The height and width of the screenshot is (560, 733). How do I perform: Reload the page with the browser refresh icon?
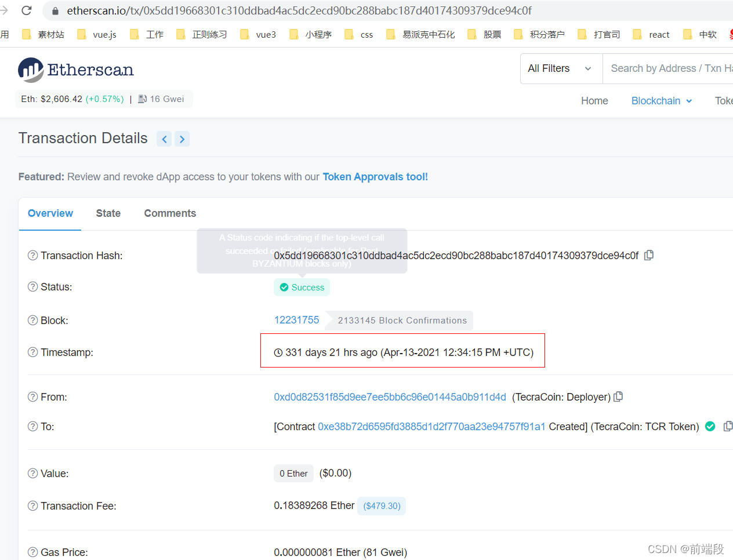tap(26, 10)
